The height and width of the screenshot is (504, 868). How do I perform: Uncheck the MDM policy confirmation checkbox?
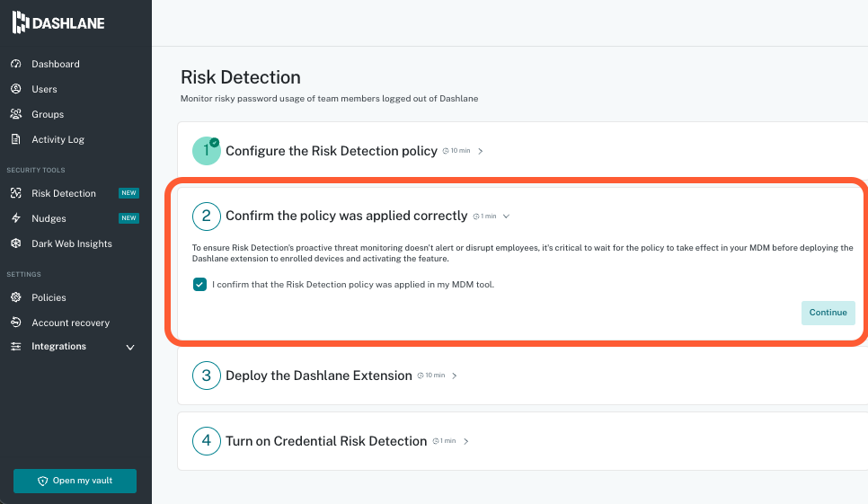coord(199,285)
